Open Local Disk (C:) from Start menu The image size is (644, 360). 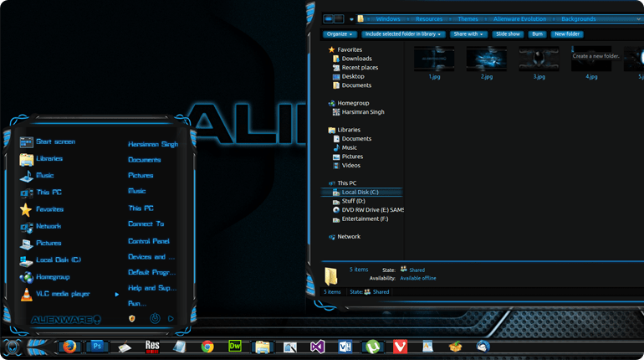tap(50, 260)
